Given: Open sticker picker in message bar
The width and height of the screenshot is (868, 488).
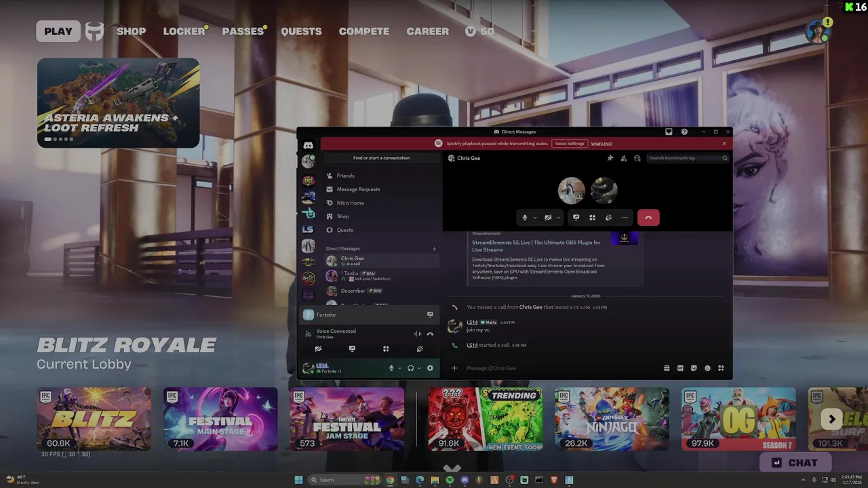Looking at the screenshot, I should coord(694,368).
